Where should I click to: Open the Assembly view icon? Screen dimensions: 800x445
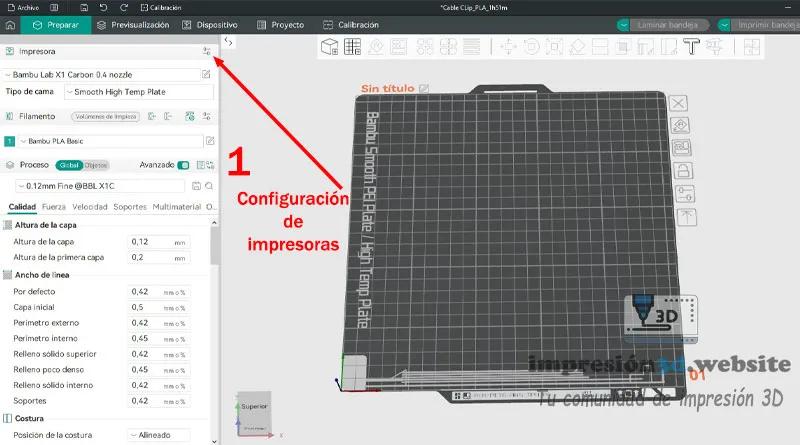pos(752,46)
